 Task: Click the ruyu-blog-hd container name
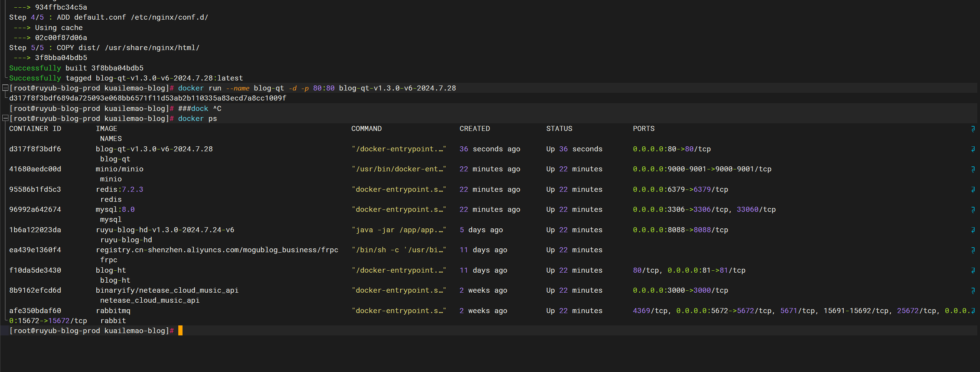click(126, 240)
